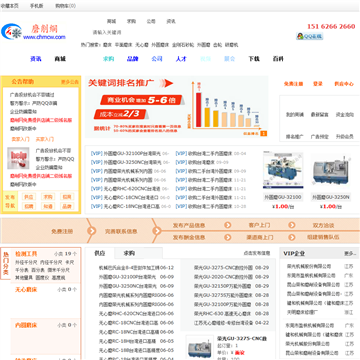Open 无心磨床 category heading
Screen dimensions: 360x360
click(x=26, y=289)
